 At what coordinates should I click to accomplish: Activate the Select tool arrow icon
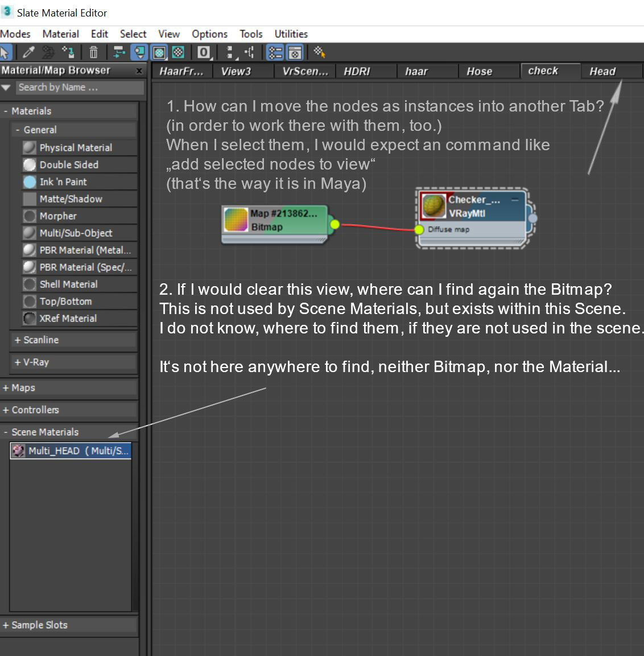tap(6, 52)
